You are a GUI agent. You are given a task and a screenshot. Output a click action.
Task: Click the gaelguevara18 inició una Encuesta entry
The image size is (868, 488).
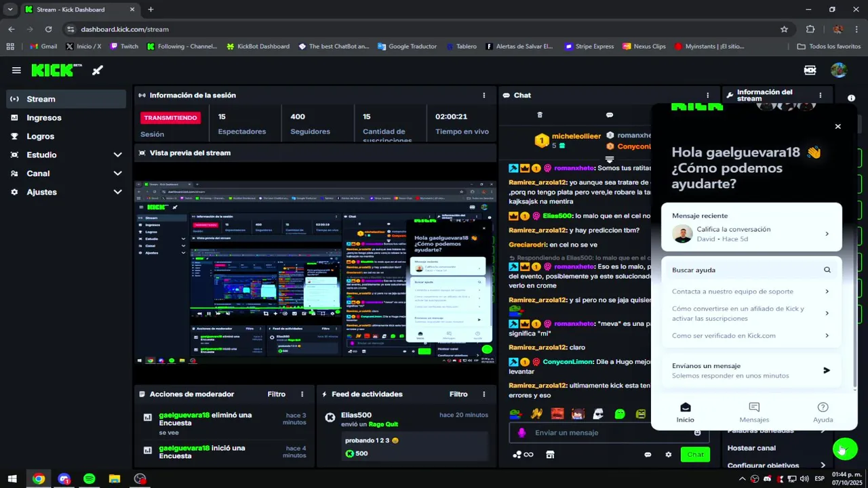(224, 452)
